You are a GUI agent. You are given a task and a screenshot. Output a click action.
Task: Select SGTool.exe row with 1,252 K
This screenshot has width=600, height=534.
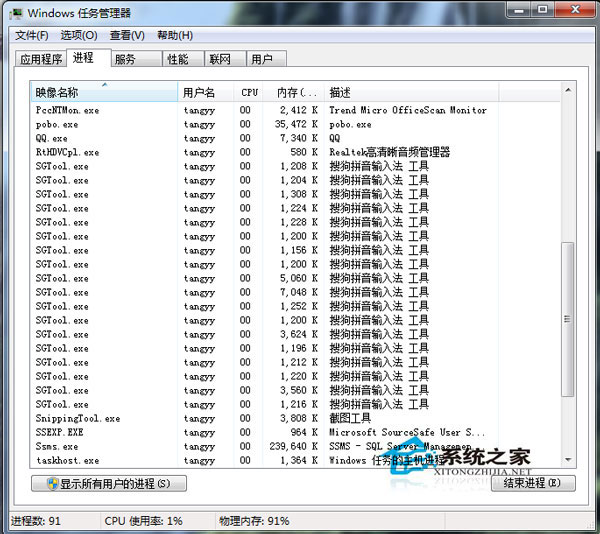click(295, 306)
